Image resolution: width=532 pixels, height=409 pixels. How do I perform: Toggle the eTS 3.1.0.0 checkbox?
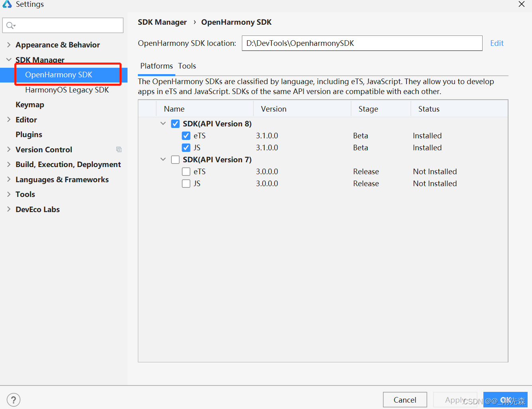[186, 136]
